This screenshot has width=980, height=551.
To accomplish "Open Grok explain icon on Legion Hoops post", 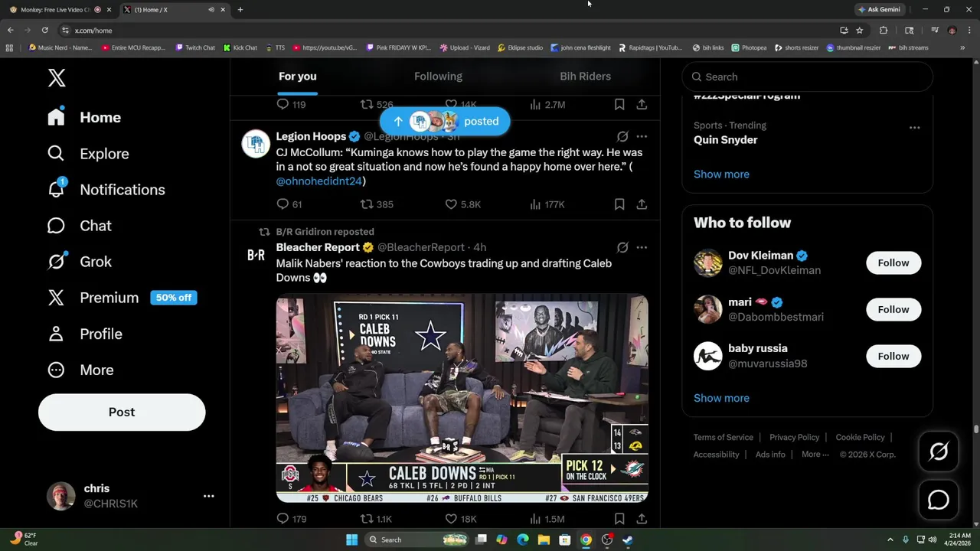I will click(x=622, y=136).
